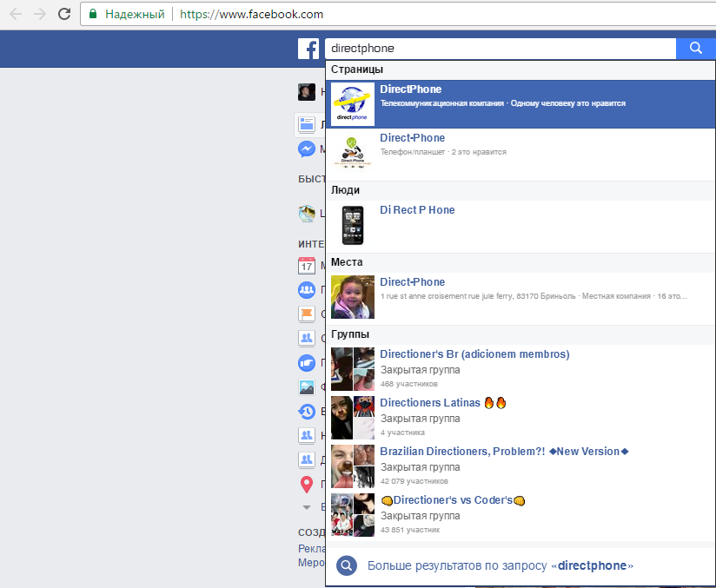Click the clock-with-arrow On This Day icon
The image size is (716, 588).
[307, 412]
